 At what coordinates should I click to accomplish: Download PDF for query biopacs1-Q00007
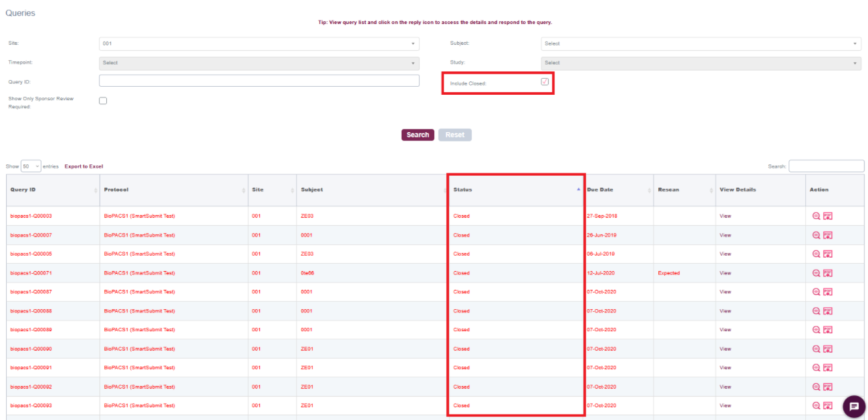827,235
